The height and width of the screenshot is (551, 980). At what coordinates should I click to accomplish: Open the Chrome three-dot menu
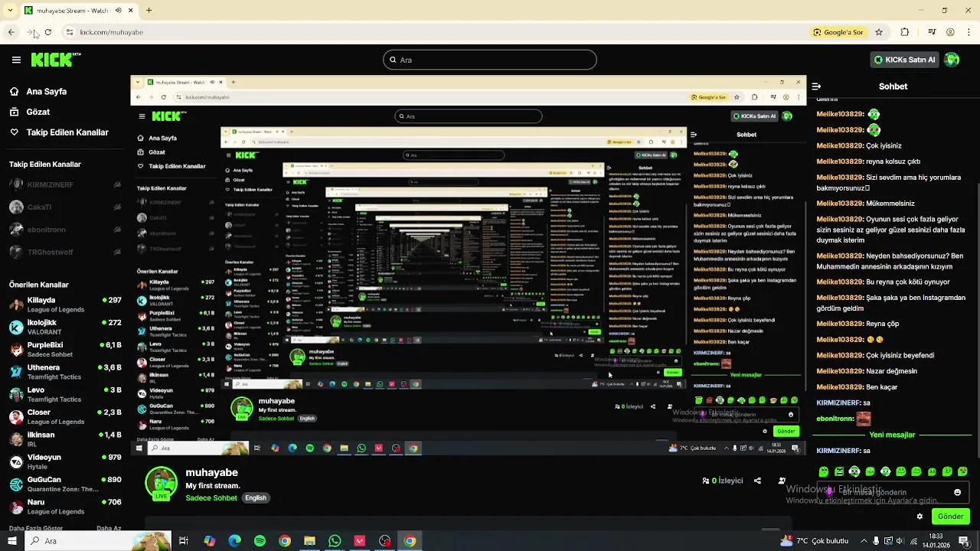pos(969,32)
